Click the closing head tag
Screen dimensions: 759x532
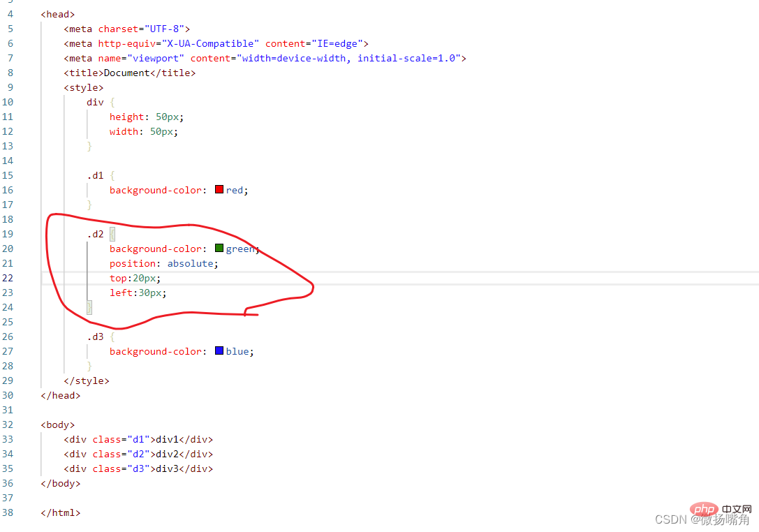coord(61,395)
